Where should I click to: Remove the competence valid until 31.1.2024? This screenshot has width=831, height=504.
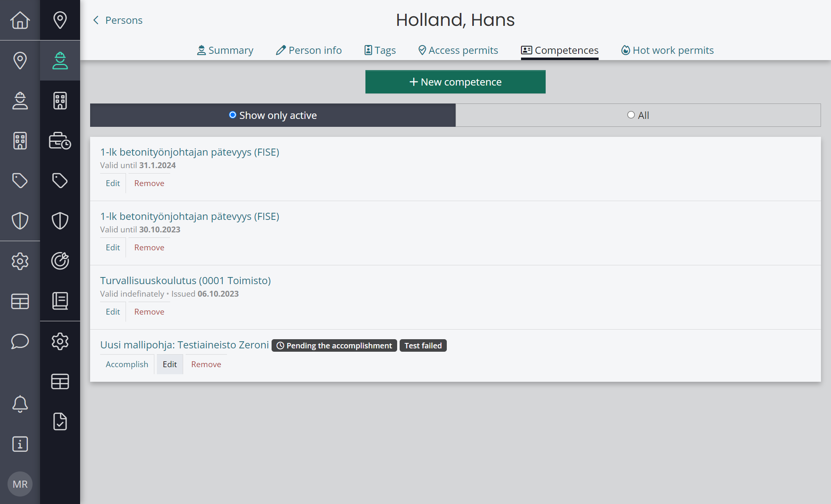point(149,183)
